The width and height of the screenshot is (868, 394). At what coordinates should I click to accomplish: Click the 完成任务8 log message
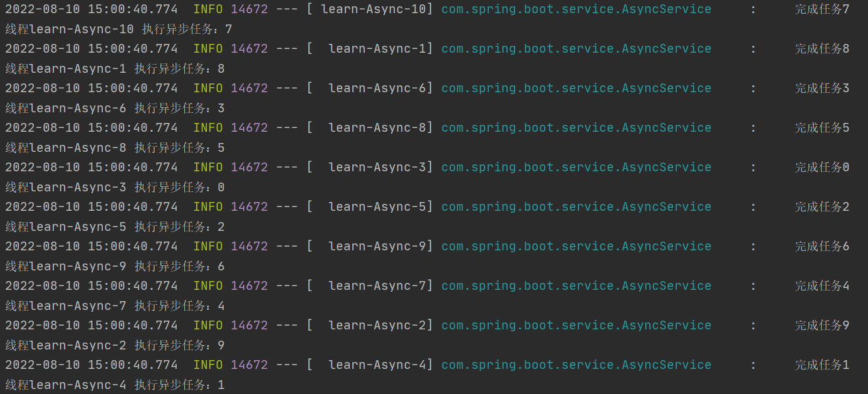pyautogui.click(x=822, y=49)
